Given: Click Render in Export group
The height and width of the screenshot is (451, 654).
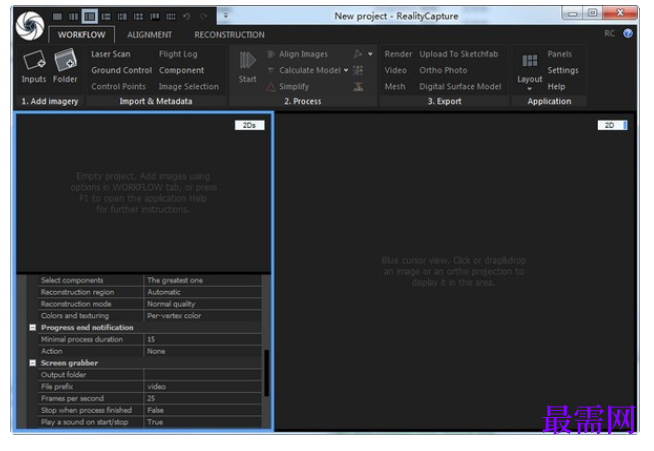Looking at the screenshot, I should click(x=398, y=54).
